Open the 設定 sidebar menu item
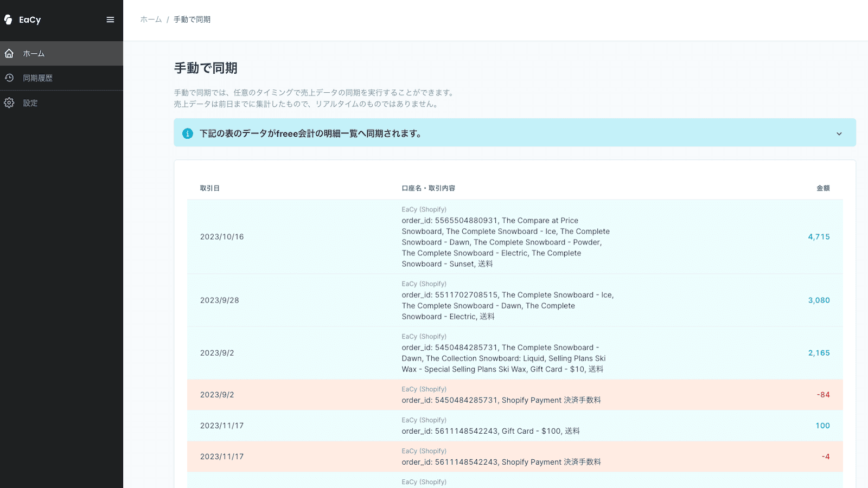This screenshot has height=488, width=868. click(x=30, y=103)
